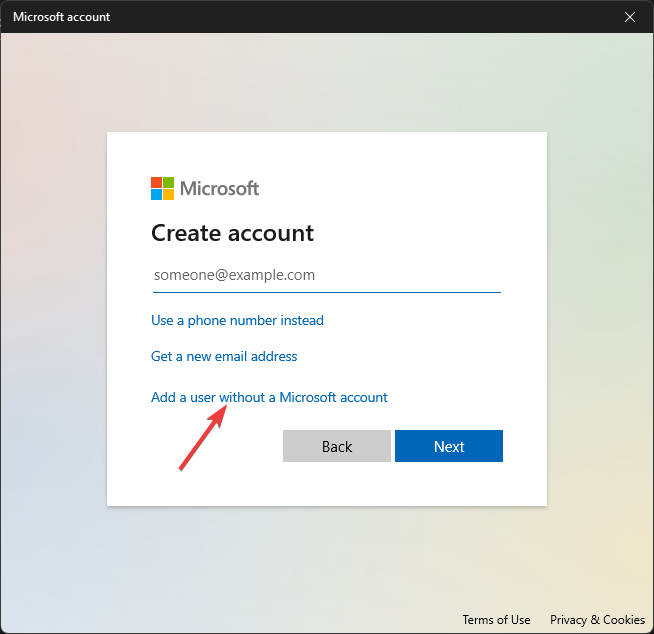Viewport: 654px width, 634px height.
Task: Open 'Use a phone number instead' link
Action: click(237, 320)
